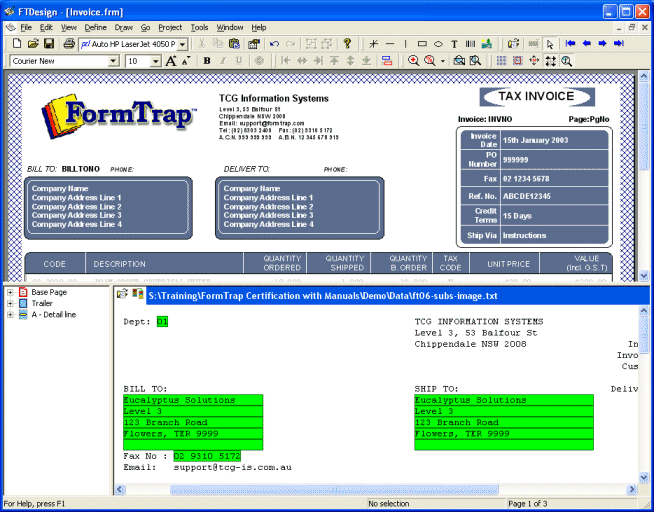Click the FormTrap logo image on form
The height and width of the screenshot is (512, 654).
click(119, 115)
